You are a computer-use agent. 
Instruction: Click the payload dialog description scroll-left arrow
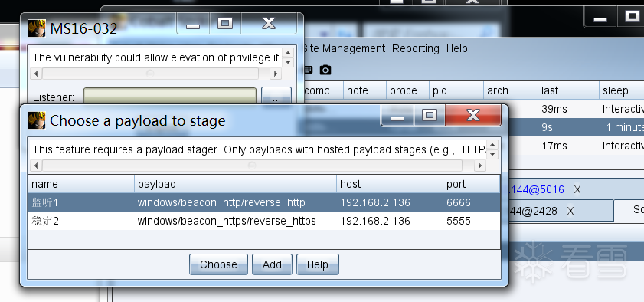pyautogui.click(x=36, y=166)
